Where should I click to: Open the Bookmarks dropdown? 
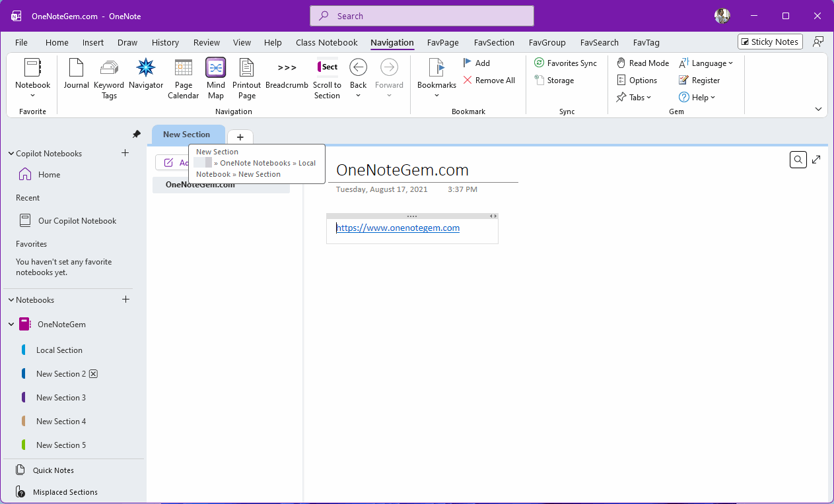[436, 96]
